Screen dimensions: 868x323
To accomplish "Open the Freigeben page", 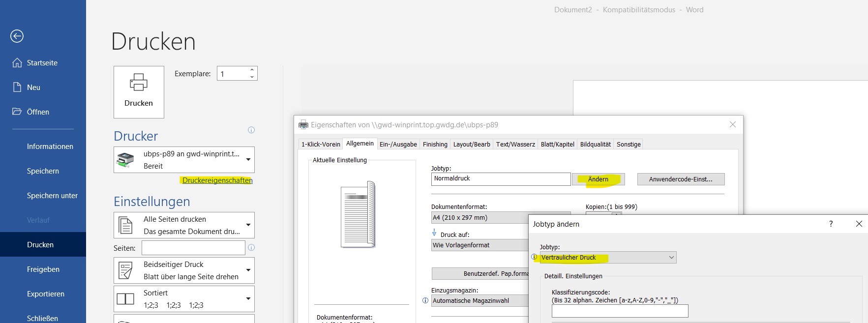I will tap(43, 269).
